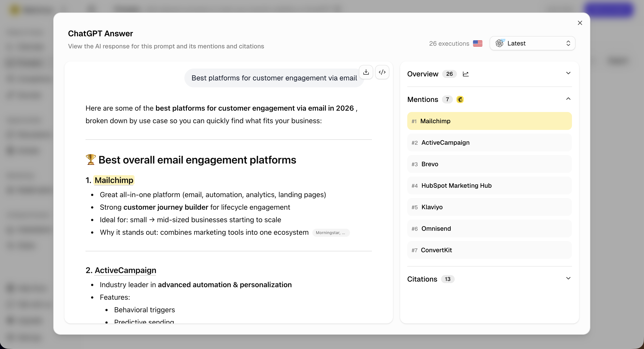The height and width of the screenshot is (349, 644).
Task: Click the ActiveCampaign heading link
Action: (x=125, y=270)
